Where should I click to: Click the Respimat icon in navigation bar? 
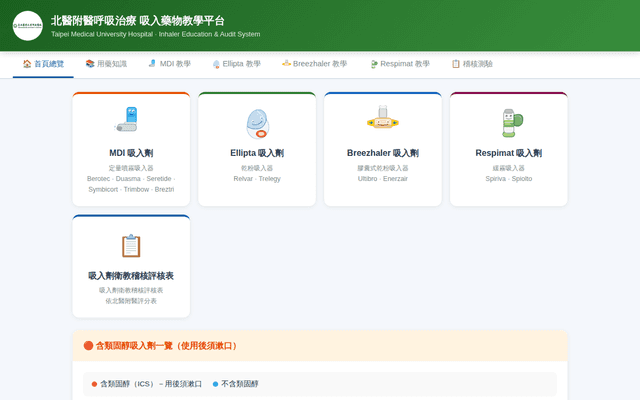click(374, 64)
